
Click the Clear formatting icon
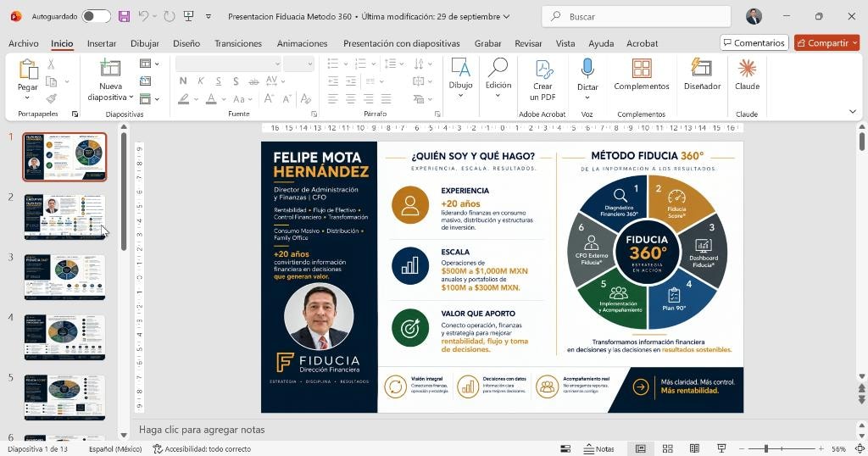tap(305, 99)
